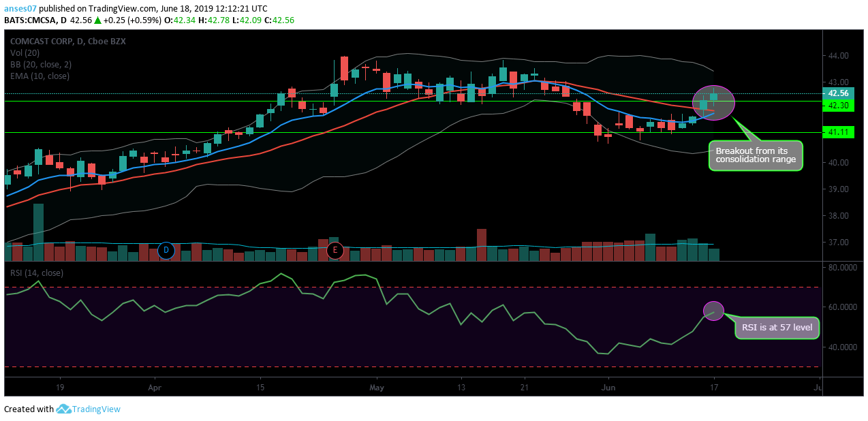868x421 pixels.
Task: Click the BB (20, close, 2) indicator label
Action: (x=40, y=64)
